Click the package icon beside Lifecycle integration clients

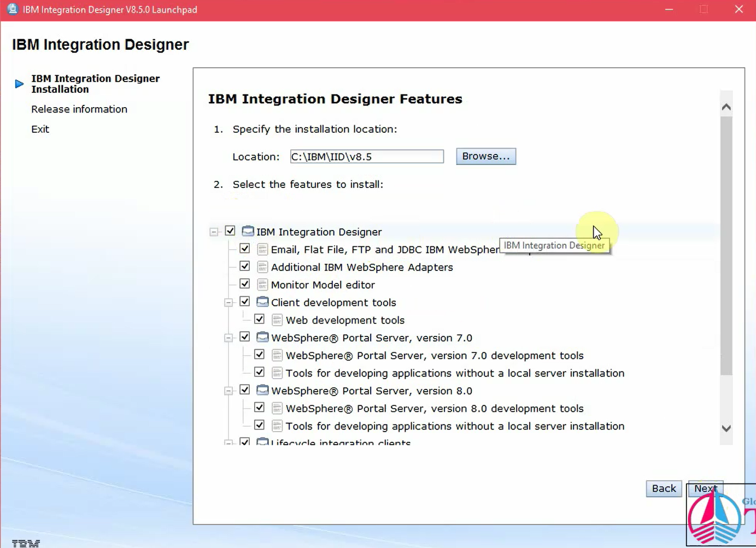pyautogui.click(x=262, y=442)
